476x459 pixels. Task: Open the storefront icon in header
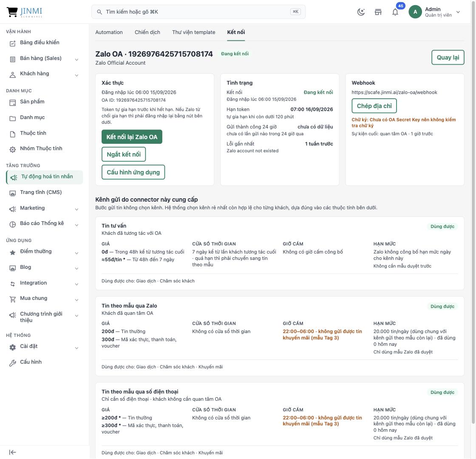coord(378,12)
